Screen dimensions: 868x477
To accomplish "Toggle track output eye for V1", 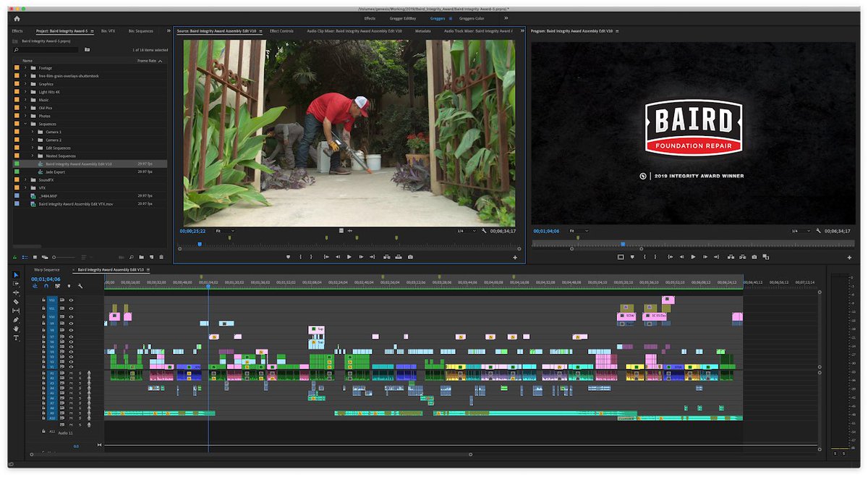I will 71,367.
